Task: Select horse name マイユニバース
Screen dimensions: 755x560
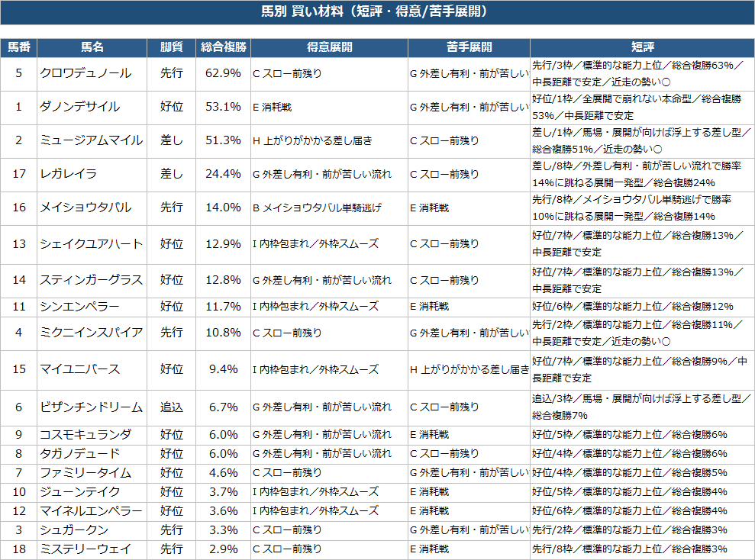Action: (x=79, y=369)
